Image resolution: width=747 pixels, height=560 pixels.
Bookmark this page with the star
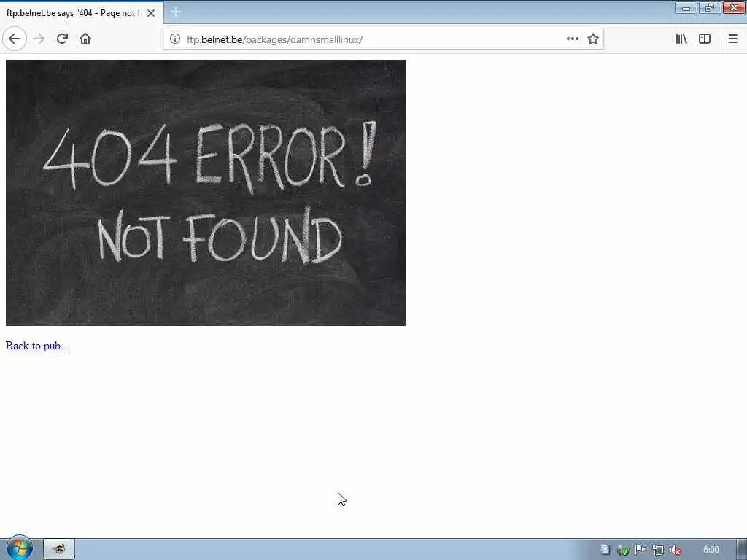point(592,39)
